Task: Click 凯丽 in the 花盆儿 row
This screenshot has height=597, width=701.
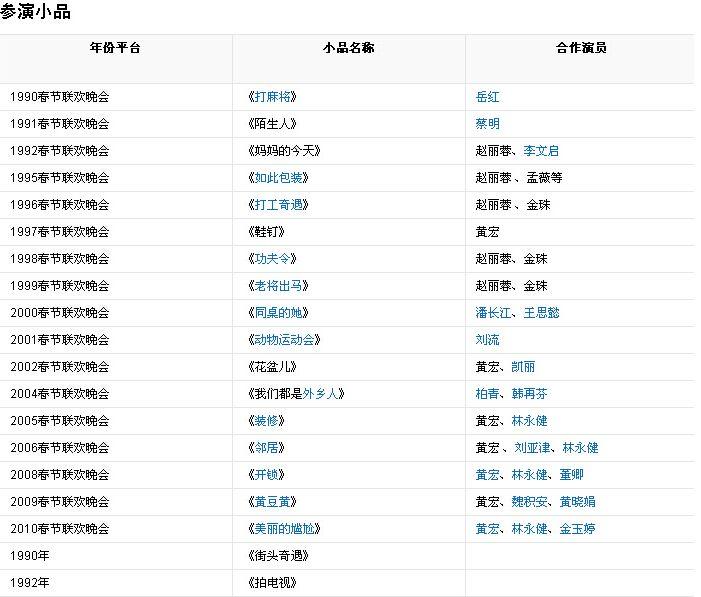Action: tap(523, 367)
